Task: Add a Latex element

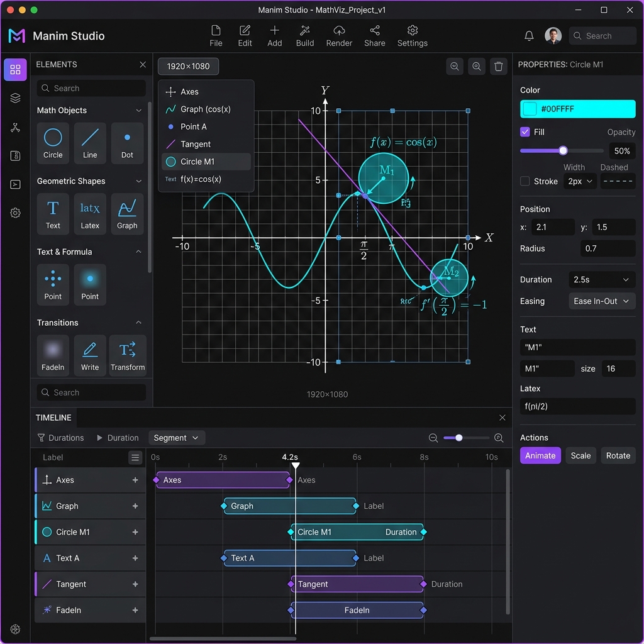Action: (90, 214)
